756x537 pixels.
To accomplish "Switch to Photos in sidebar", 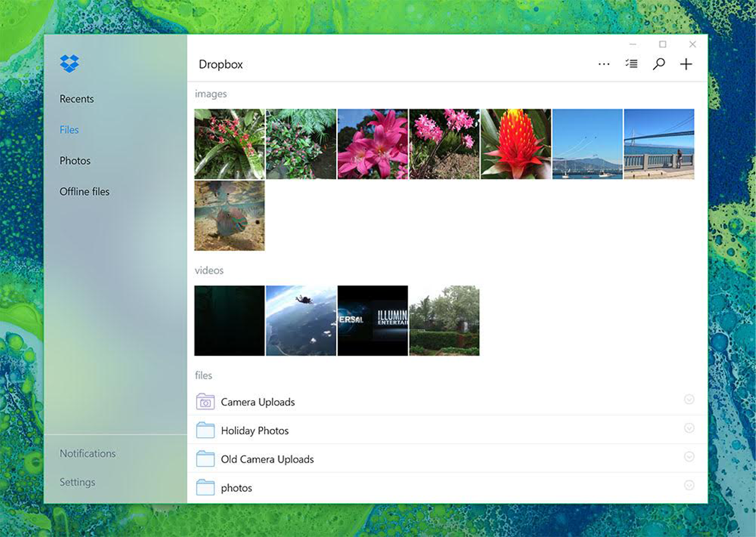I will point(75,161).
